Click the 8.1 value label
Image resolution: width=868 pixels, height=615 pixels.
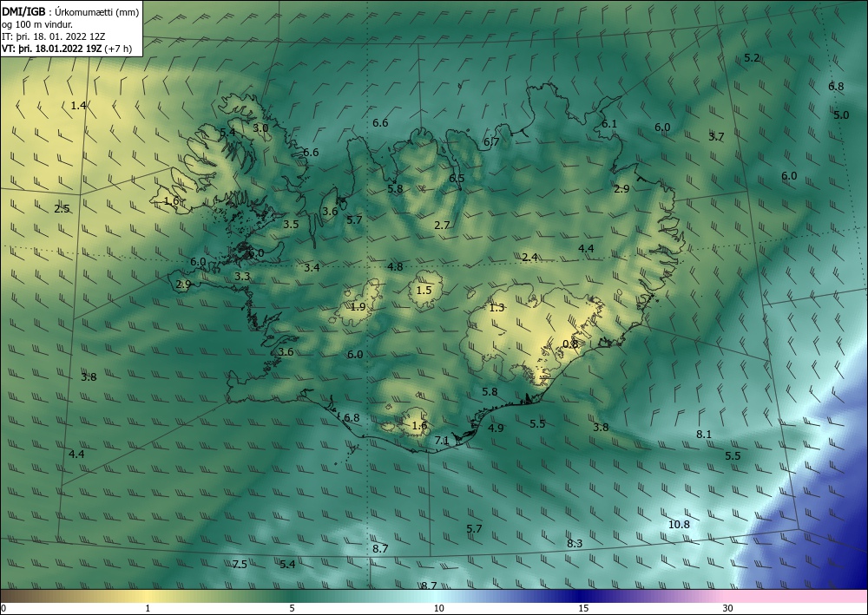click(x=704, y=435)
